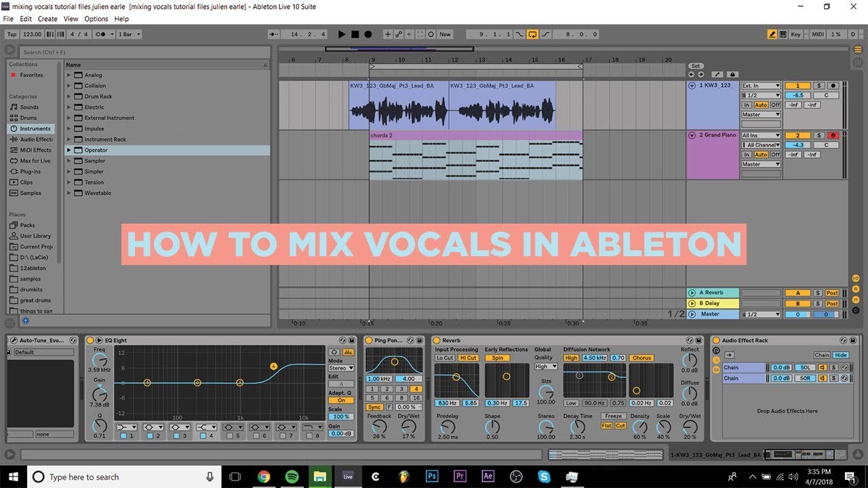Open the Help menu
868x488 pixels.
click(121, 19)
